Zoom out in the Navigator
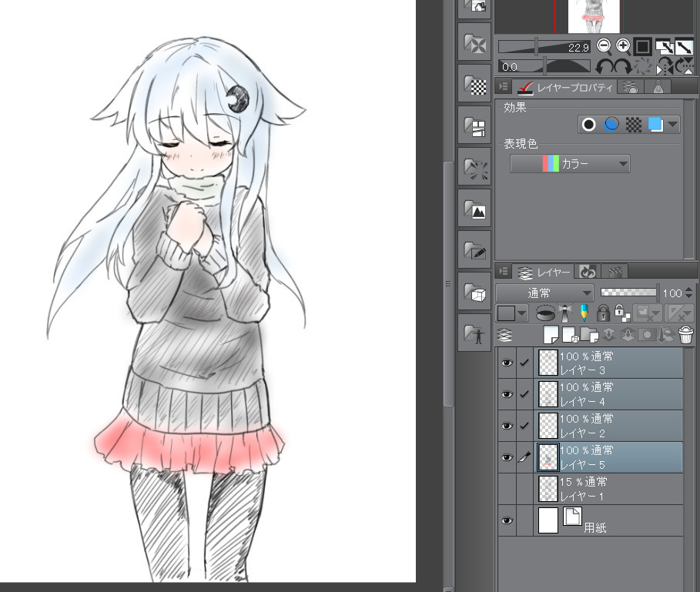700x592 pixels. (604, 46)
